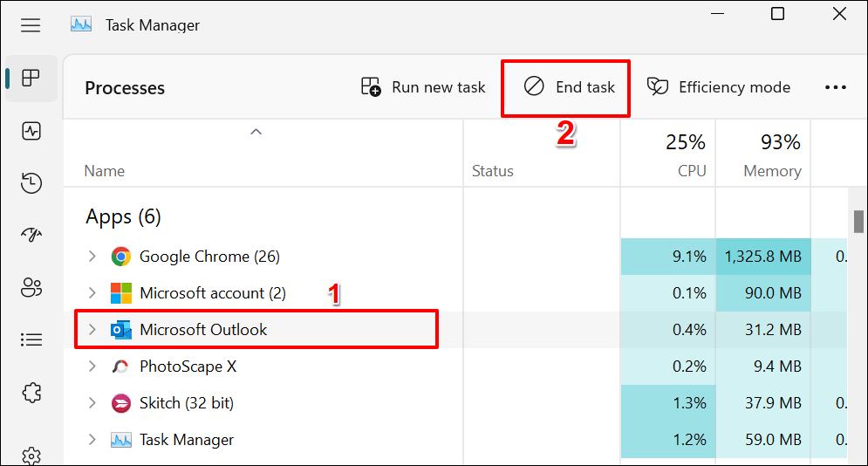This screenshot has width=868, height=466.
Task: Open the three-dots more options menu
Action: coord(836,87)
